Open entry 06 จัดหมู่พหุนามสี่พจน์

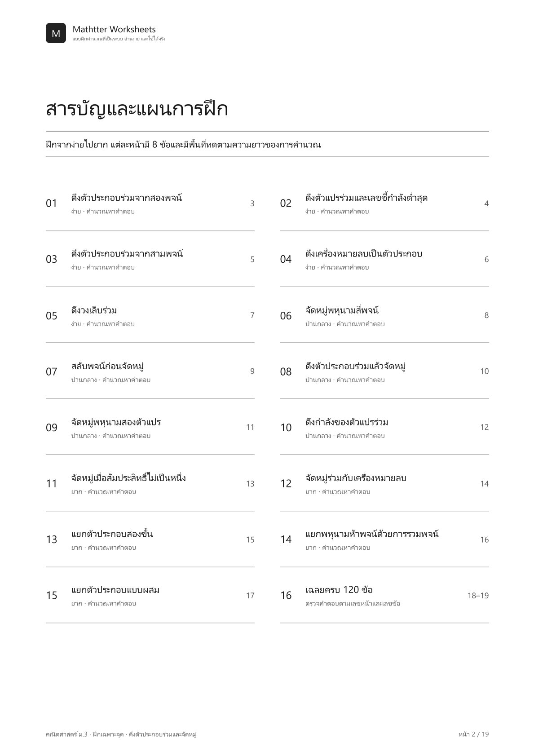(384, 315)
